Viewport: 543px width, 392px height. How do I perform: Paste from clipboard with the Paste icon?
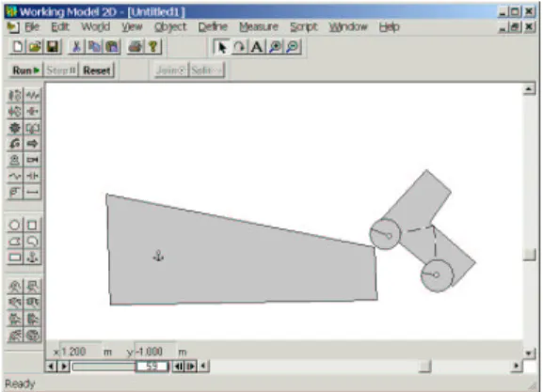112,47
